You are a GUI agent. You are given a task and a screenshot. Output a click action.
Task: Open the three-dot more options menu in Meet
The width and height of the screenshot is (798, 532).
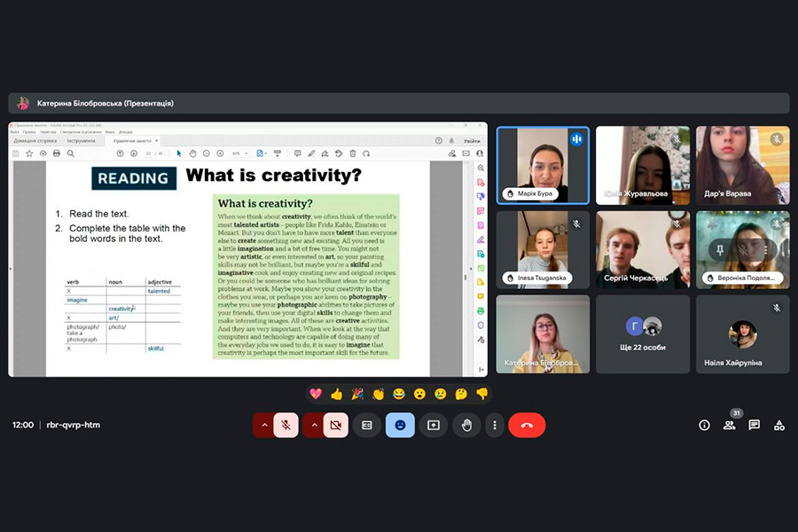[494, 425]
